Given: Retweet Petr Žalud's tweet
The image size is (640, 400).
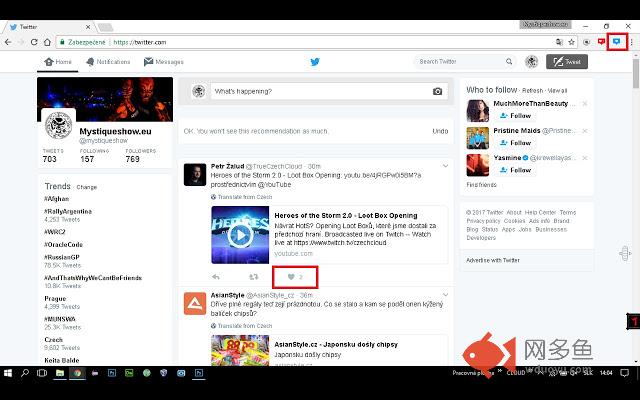Looking at the screenshot, I should pos(254,277).
